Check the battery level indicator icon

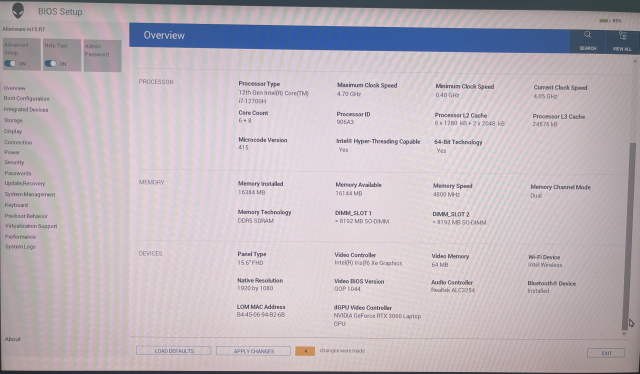tap(604, 21)
